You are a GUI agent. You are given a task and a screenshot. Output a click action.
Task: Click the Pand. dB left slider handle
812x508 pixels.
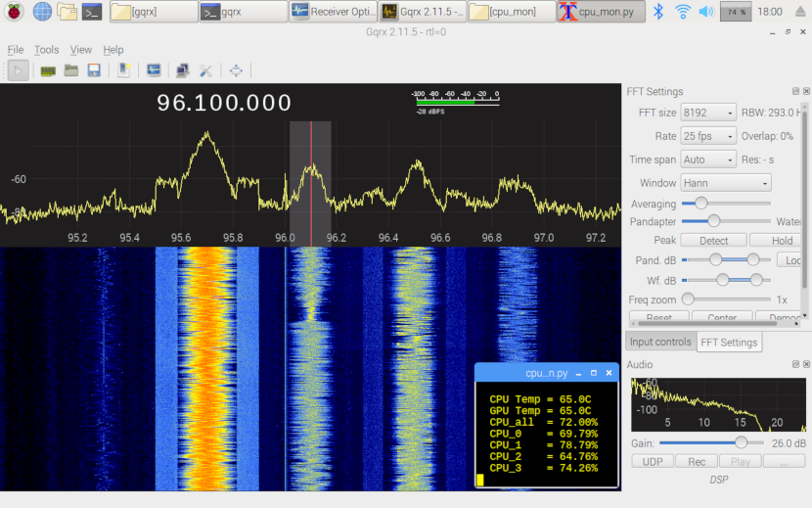[x=715, y=259]
